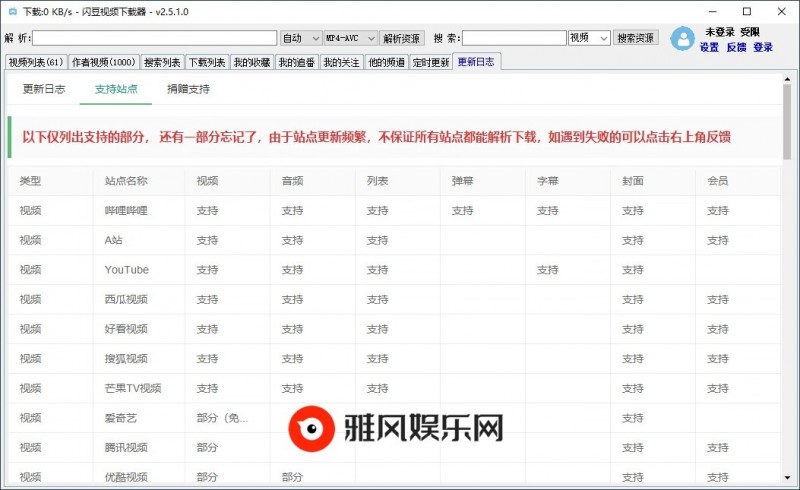Select the A站 site name cell
This screenshot has width=800, height=490.
(x=139, y=240)
